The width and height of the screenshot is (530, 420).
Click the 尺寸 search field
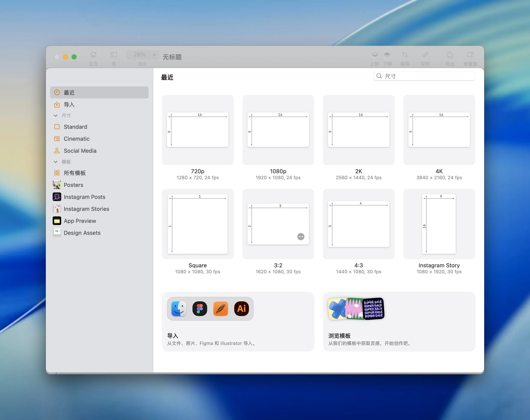click(x=424, y=76)
